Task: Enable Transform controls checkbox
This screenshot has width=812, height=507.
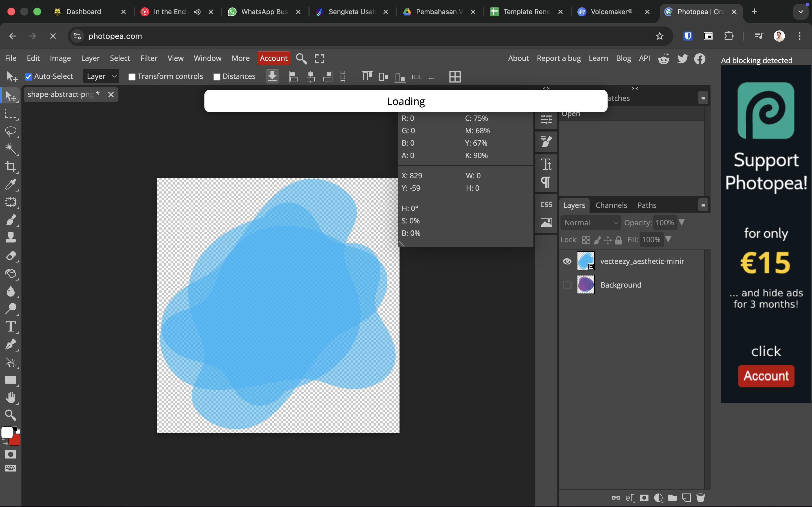Action: (132, 77)
